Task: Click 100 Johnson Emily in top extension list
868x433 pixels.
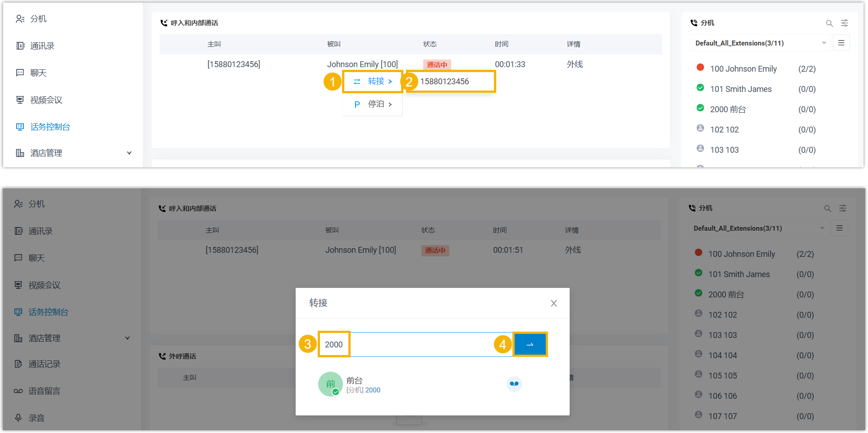Action: (743, 69)
